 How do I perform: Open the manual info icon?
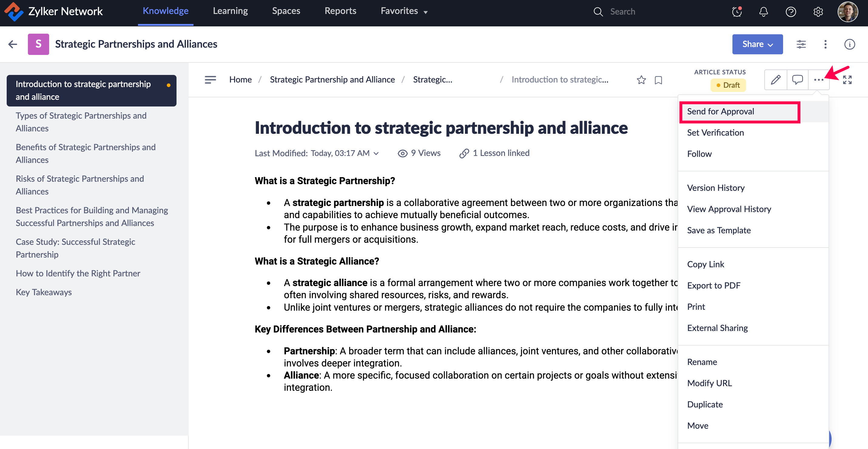849,44
